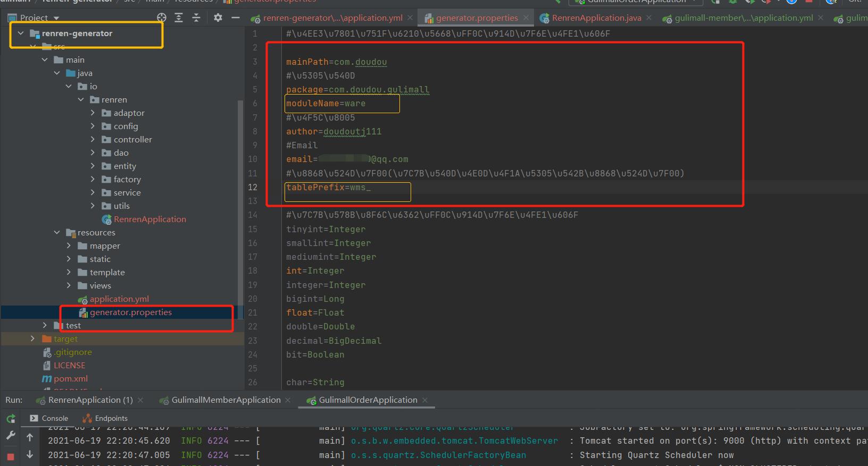The image size is (868, 466).
Task: Collapse the resources folder chevron
Action: tap(57, 232)
